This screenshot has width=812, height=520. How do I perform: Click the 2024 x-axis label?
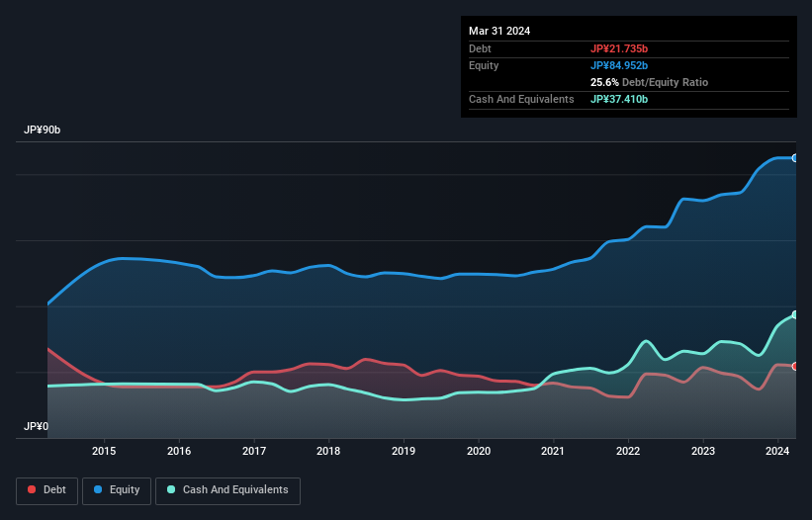coord(777,451)
